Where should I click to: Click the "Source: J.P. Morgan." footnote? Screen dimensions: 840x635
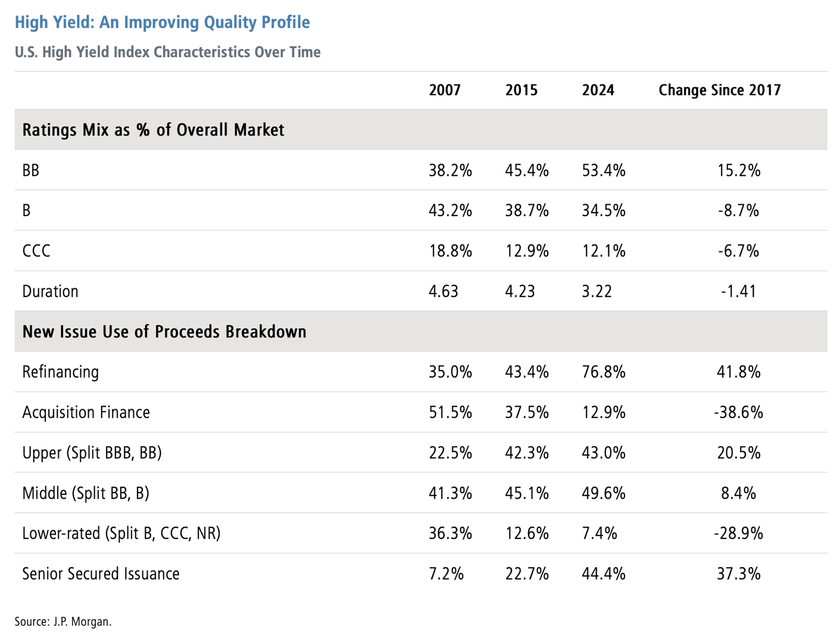pyautogui.click(x=63, y=622)
